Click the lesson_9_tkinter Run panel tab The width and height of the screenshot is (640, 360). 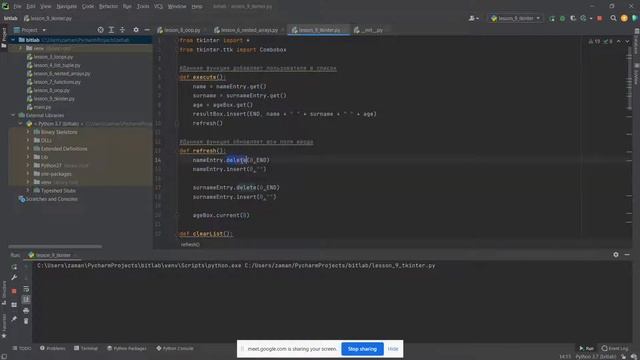coord(53,255)
